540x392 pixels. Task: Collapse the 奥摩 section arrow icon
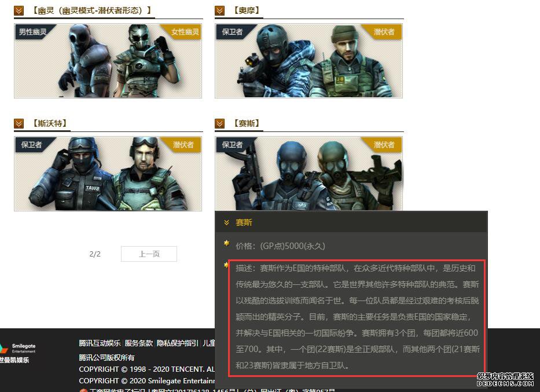pyautogui.click(x=219, y=10)
